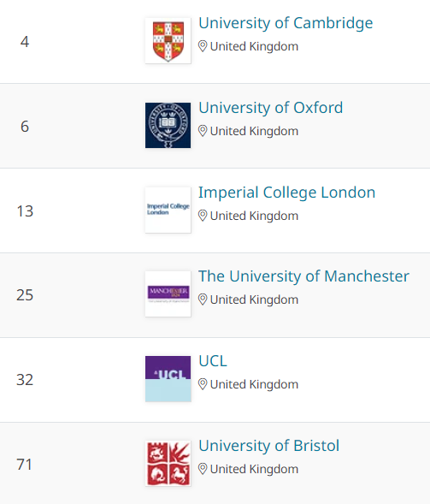430x504 pixels.
Task: Click the purple Manchester logo
Action: (x=168, y=294)
